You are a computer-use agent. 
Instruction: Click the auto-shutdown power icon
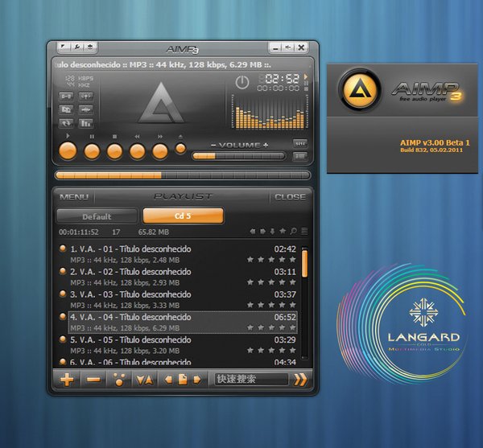(242, 83)
